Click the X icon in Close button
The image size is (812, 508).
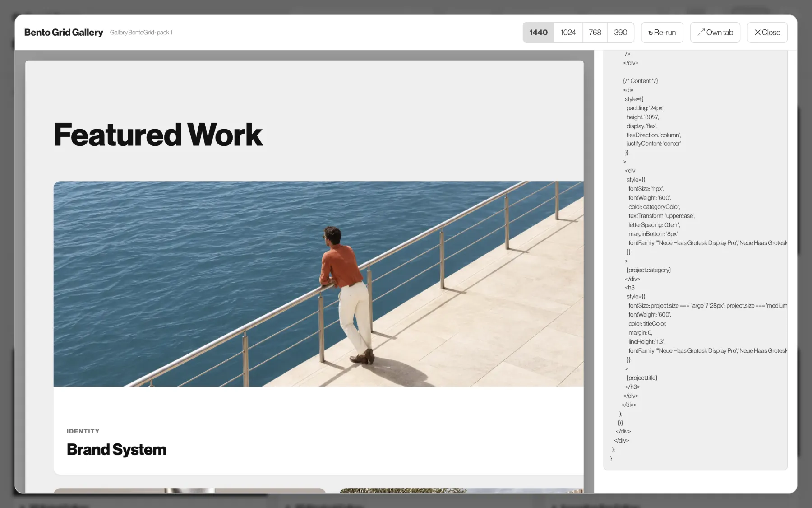[x=757, y=33]
